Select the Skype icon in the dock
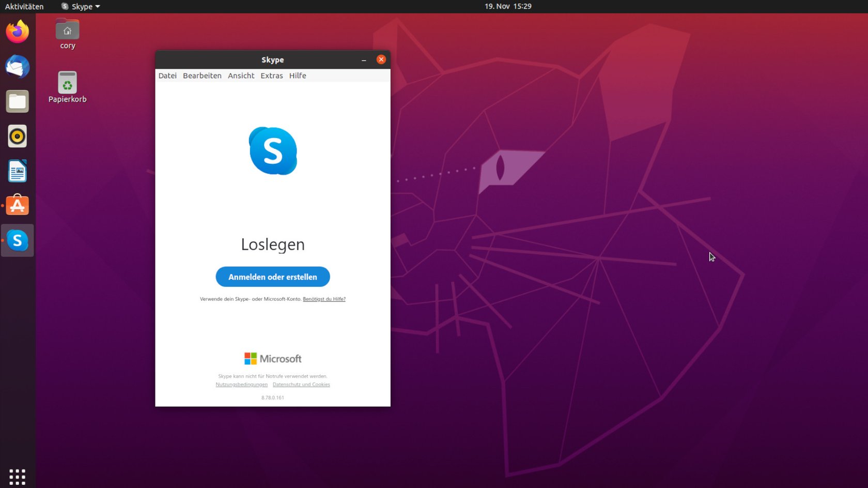 [18, 240]
